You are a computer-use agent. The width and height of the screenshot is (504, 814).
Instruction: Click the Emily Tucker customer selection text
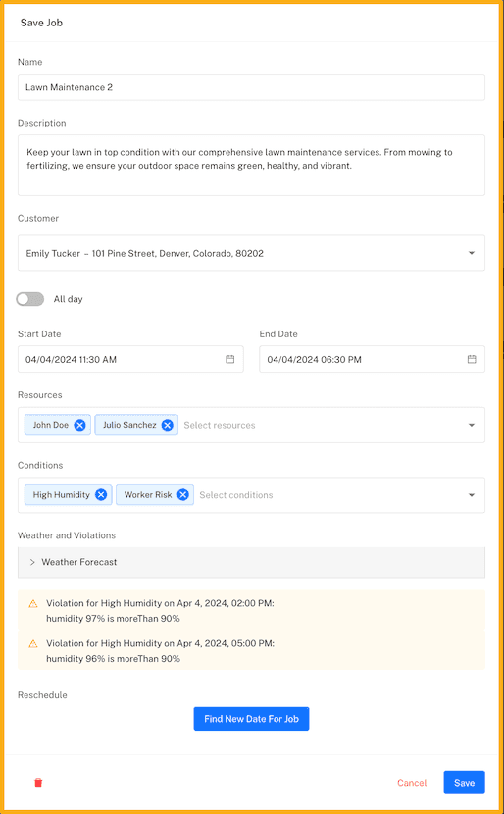[145, 254]
